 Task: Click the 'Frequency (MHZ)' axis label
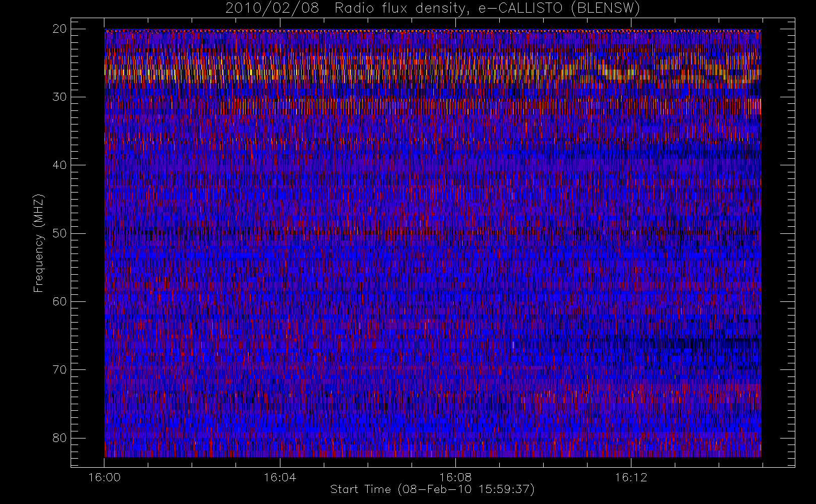pyautogui.click(x=38, y=243)
